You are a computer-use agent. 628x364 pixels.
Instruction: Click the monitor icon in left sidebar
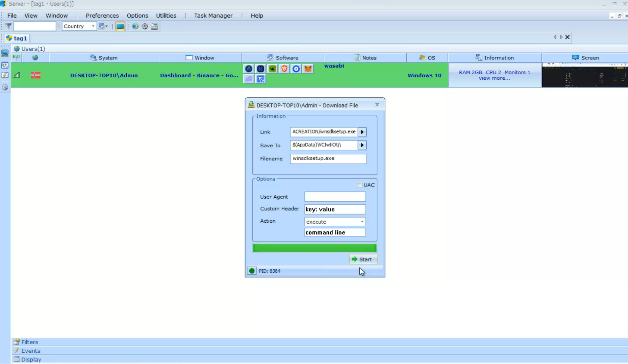pos(5,53)
